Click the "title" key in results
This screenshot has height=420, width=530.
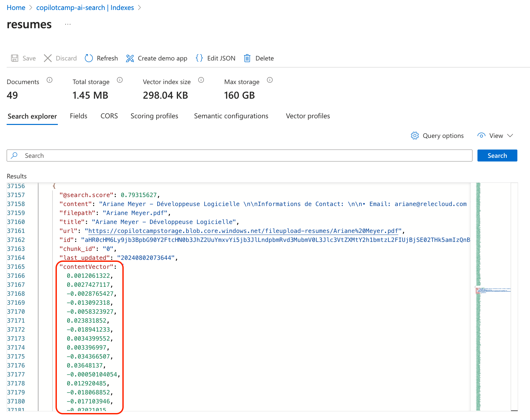[x=72, y=222]
